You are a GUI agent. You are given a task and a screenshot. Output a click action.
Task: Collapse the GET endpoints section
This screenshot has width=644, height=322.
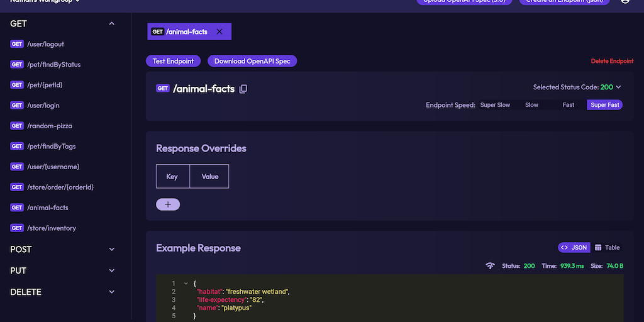112,24
